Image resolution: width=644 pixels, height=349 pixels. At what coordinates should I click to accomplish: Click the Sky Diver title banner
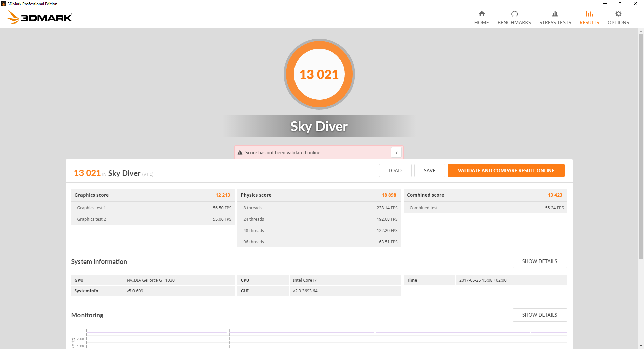(x=319, y=126)
